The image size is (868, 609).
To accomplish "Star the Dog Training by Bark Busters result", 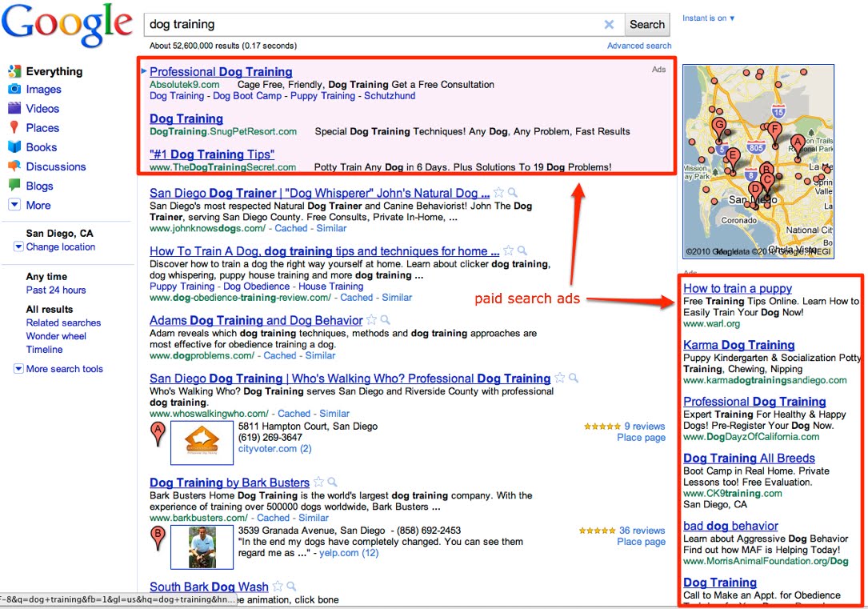I will tap(318, 483).
